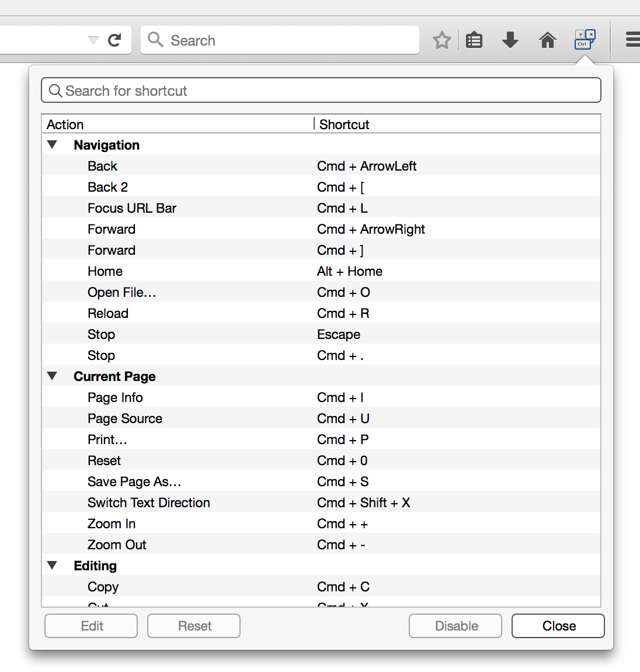Click the Reset button
This screenshot has width=640, height=672.
[x=193, y=626]
